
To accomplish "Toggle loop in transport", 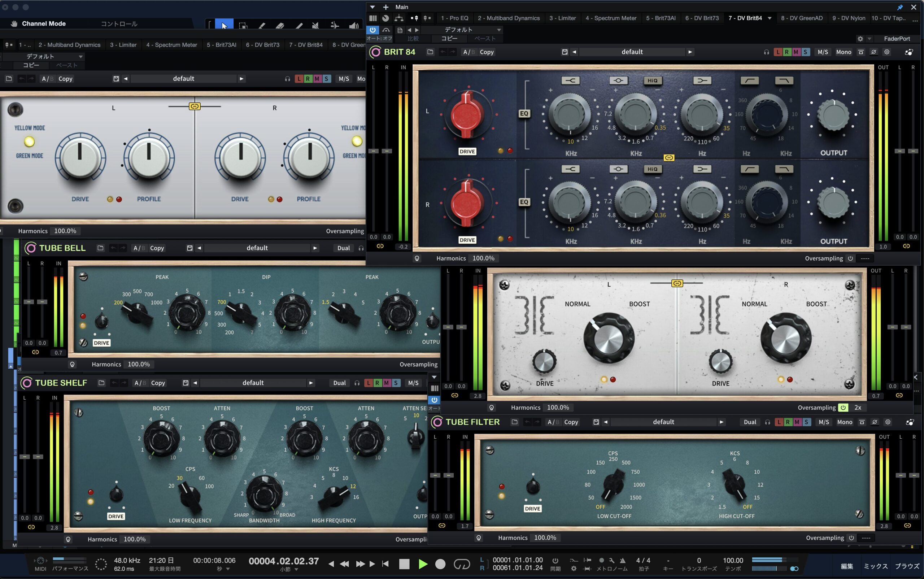I will coord(461,564).
